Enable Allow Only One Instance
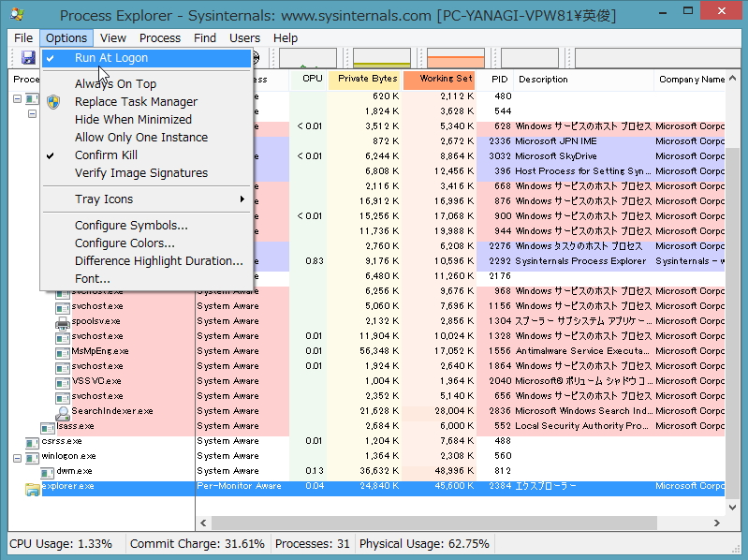The height and width of the screenshot is (560, 748). (146, 138)
